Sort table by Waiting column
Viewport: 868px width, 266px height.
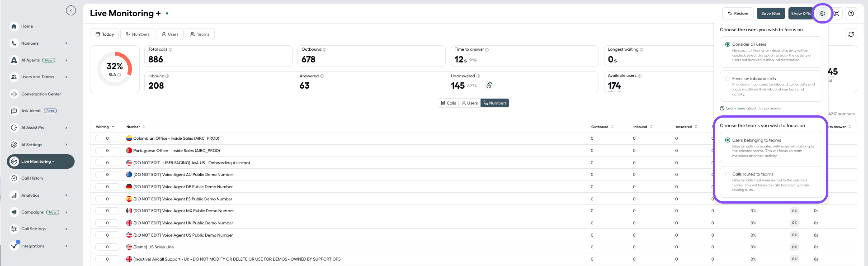click(x=105, y=127)
